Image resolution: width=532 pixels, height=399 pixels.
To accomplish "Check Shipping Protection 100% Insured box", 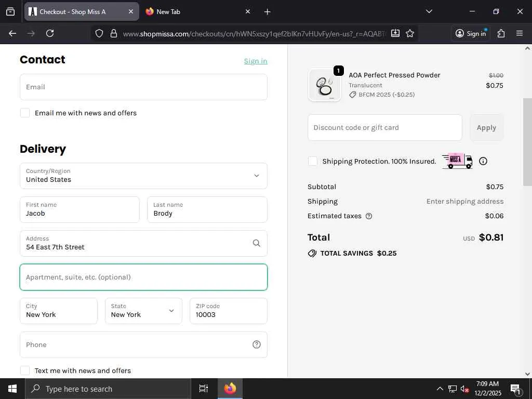I will pos(312,161).
